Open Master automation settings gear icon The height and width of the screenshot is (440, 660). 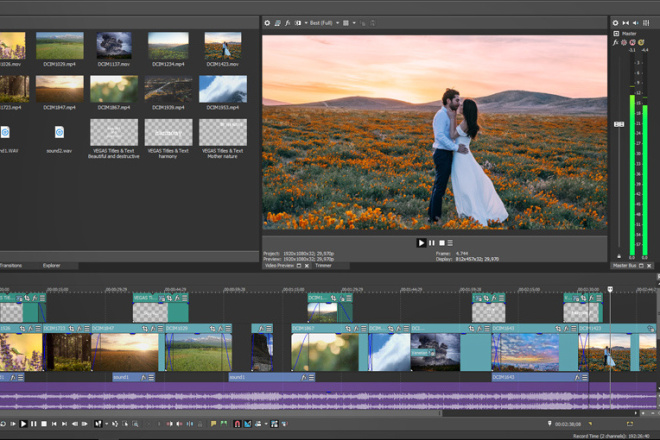(624, 43)
